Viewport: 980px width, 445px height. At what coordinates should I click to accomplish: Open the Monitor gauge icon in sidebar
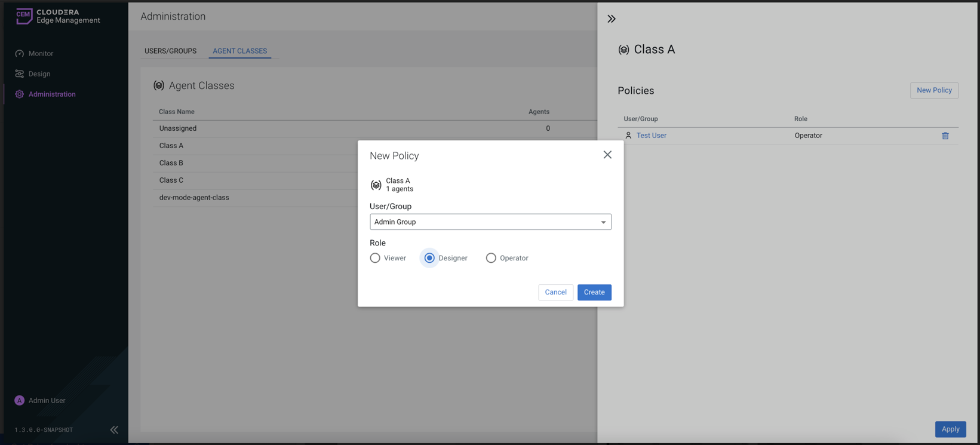(20, 54)
